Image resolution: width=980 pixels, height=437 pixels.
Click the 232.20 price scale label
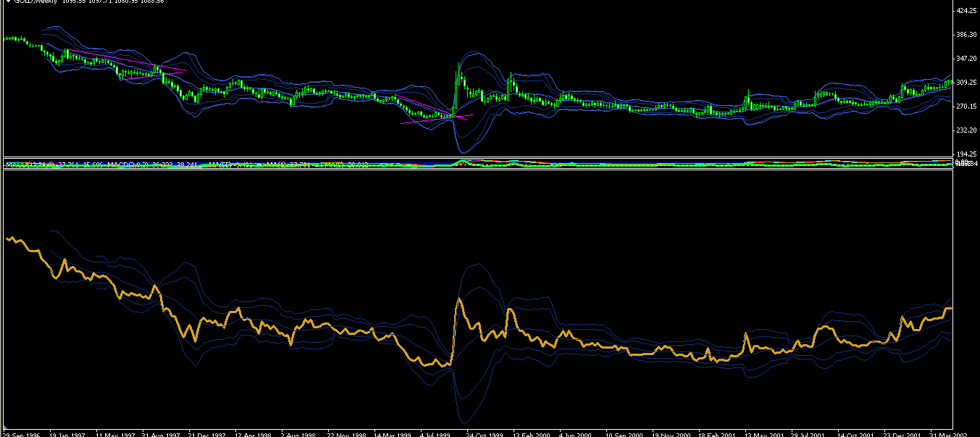(x=966, y=130)
